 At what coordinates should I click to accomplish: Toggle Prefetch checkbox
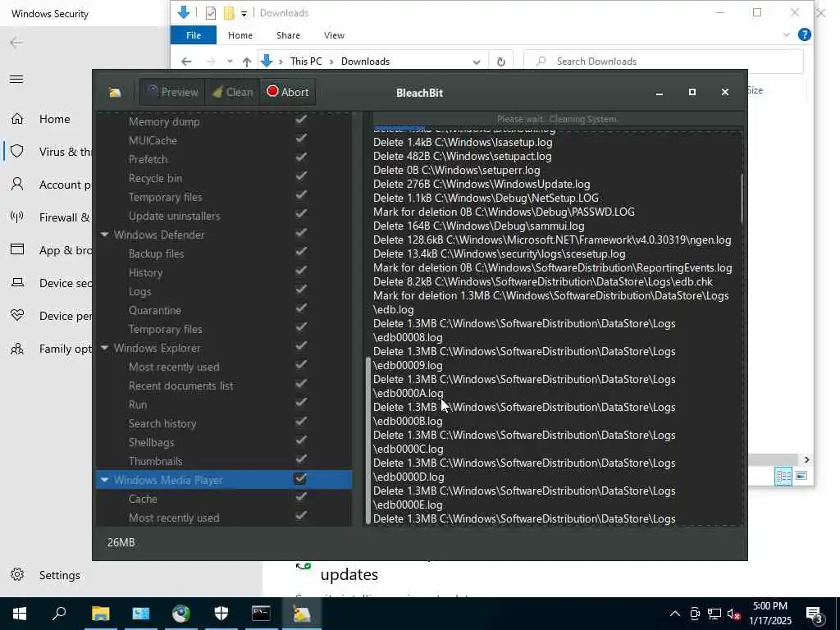301,157
